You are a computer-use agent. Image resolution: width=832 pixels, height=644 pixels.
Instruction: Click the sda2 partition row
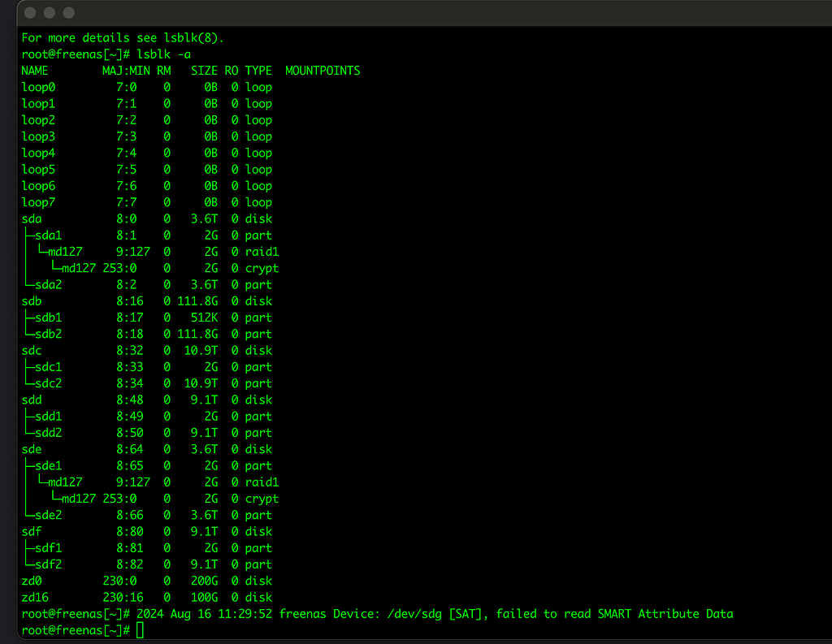[45, 284]
